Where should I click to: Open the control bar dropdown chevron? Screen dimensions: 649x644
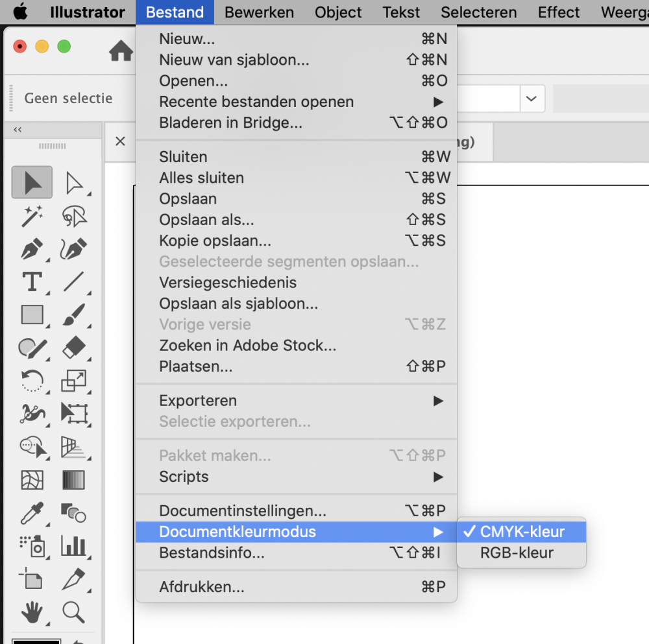[532, 99]
